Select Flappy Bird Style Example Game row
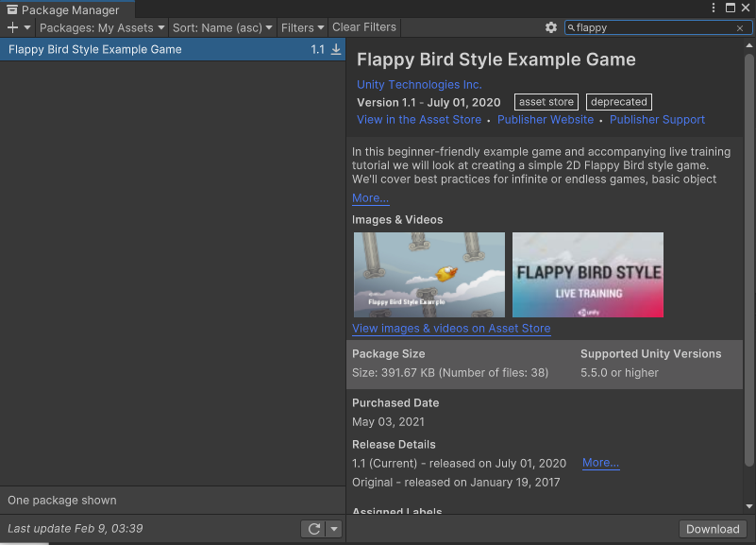Viewport: 756px width, 545px height. (x=173, y=49)
